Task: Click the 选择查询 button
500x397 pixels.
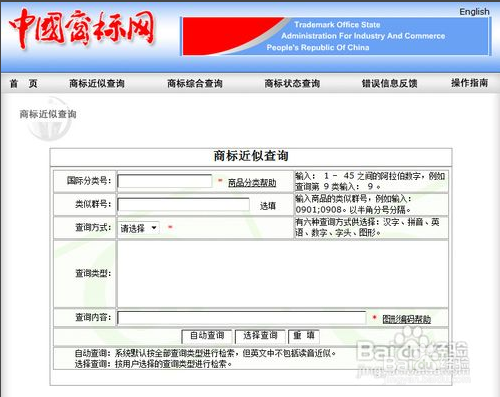Action: click(260, 336)
